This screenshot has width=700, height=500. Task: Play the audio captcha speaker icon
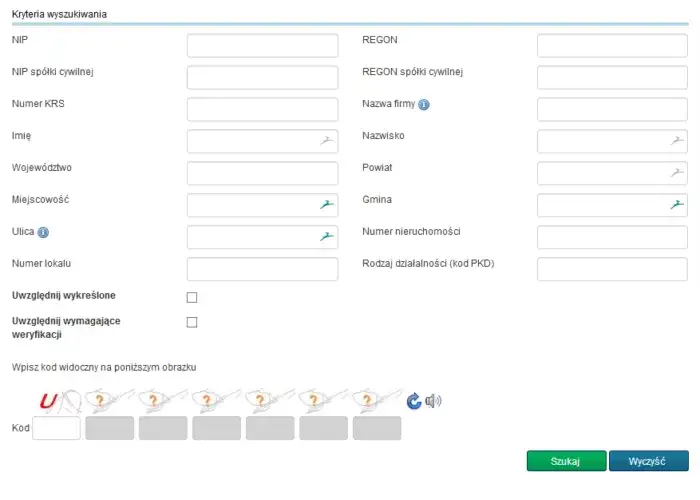click(433, 401)
